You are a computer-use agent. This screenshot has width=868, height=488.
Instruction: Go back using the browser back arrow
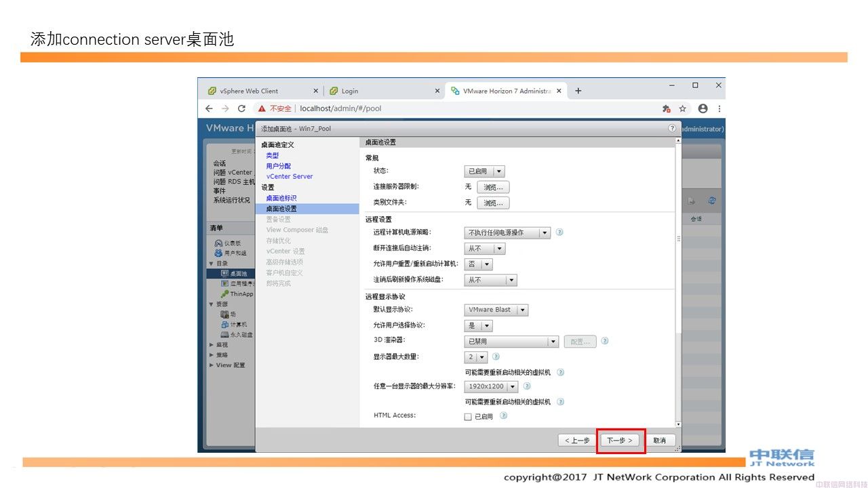(209, 108)
